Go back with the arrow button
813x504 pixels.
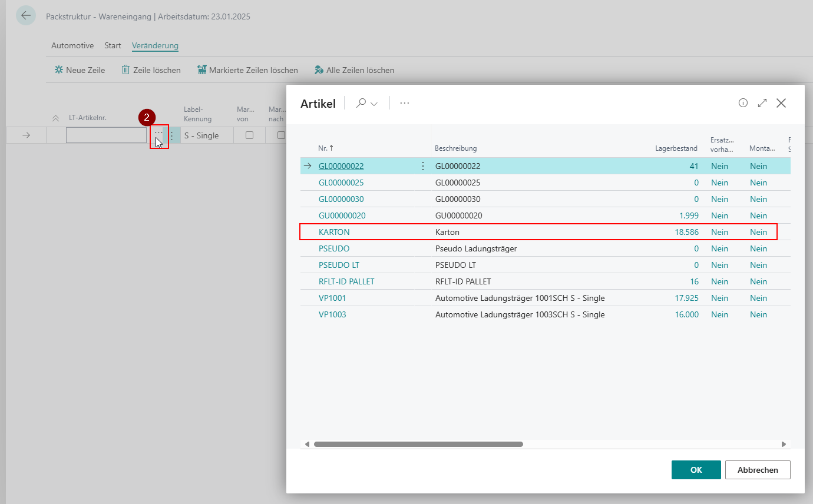[26, 15]
